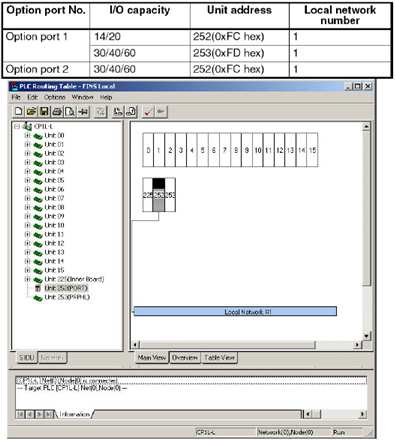Click the '14/20' I/O capacity cell
Screen dimensions: 396x441
pyautogui.click(x=140, y=37)
